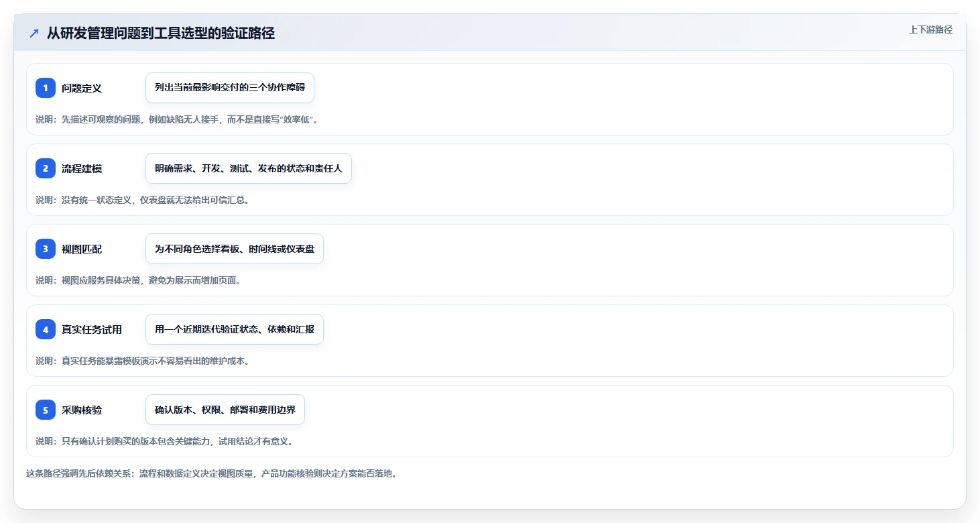Click the note '说明：真实任务能暴露模板演示…'
The height and width of the screenshot is (523, 980).
[143, 361]
